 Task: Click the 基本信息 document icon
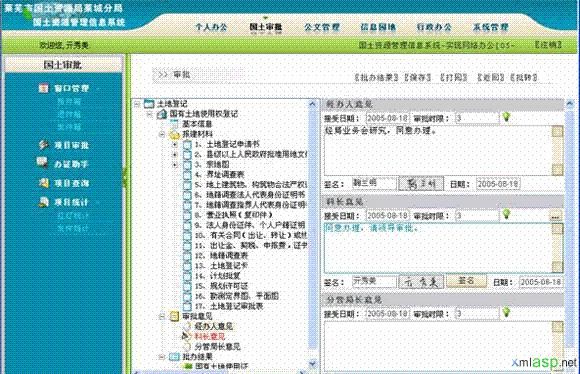(x=175, y=124)
